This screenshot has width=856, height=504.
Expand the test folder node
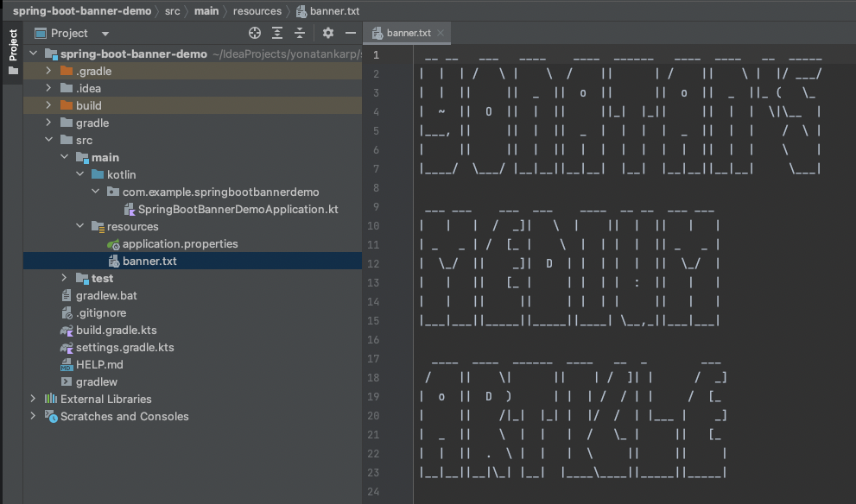pos(65,278)
